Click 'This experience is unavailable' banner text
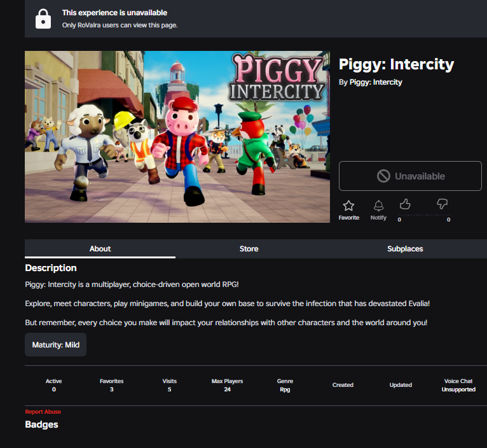487x448 pixels. point(114,13)
